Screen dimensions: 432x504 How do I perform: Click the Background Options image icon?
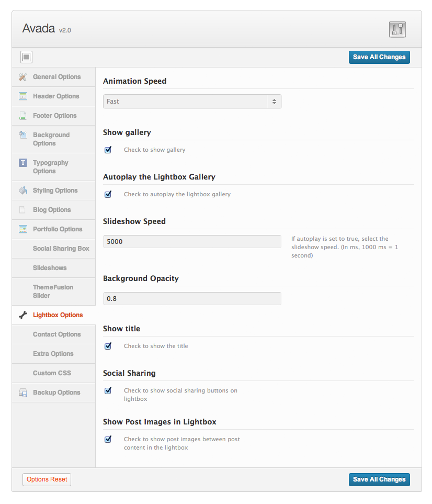point(22,135)
